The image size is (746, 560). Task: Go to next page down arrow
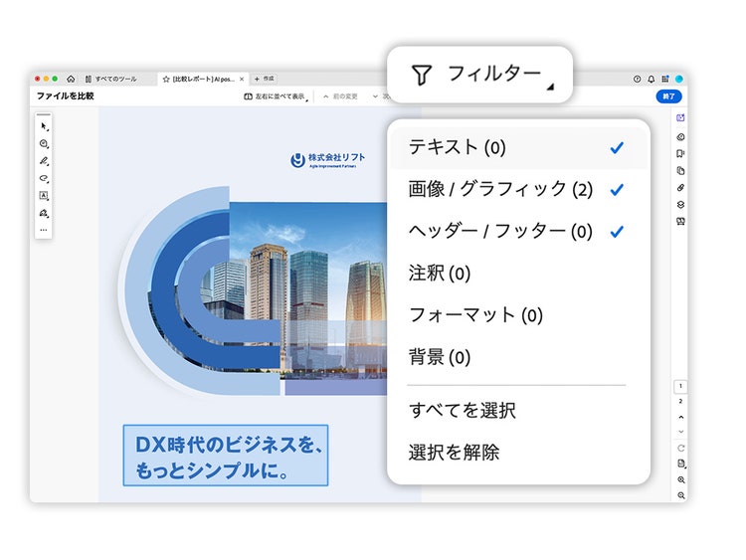tap(680, 432)
